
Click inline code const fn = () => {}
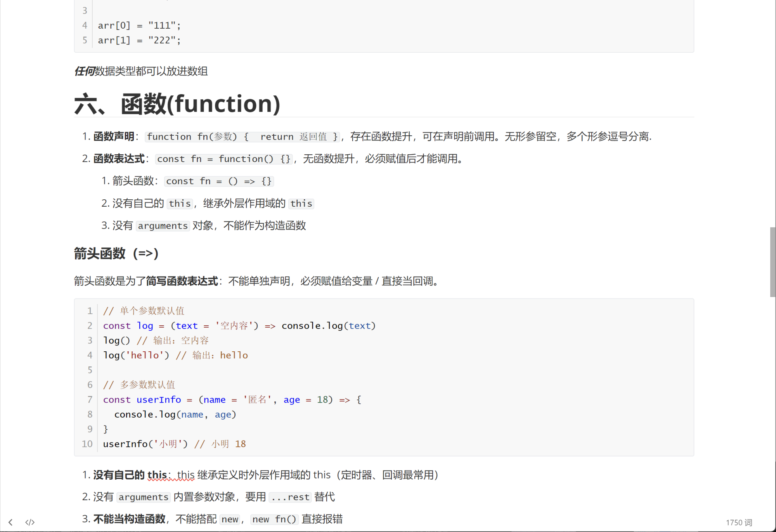tap(219, 181)
